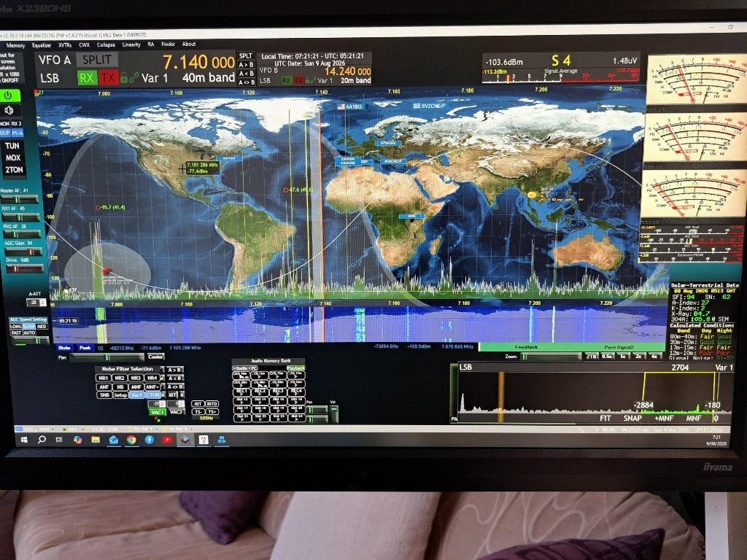Toggle the TUN tune button
The image size is (747, 560).
(12, 146)
